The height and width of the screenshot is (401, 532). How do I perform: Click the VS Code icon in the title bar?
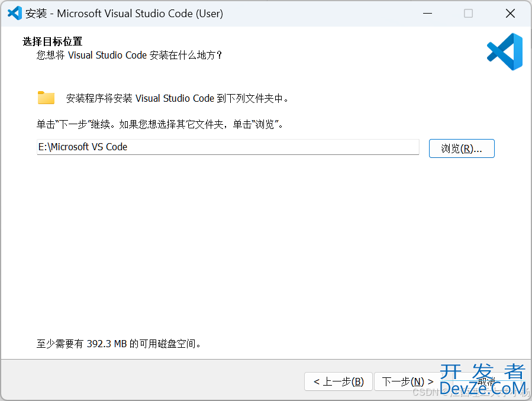tap(15, 13)
